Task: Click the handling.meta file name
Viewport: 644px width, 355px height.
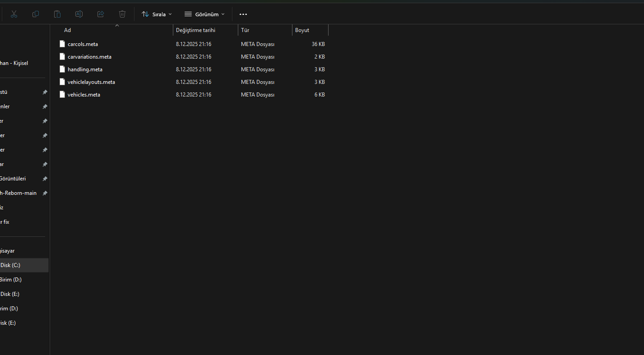Action: click(x=85, y=69)
